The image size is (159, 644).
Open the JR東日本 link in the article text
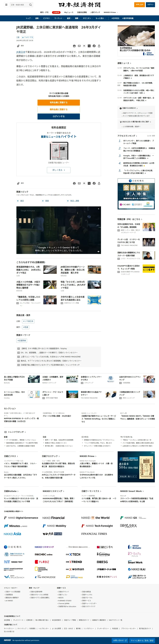tap(21, 52)
